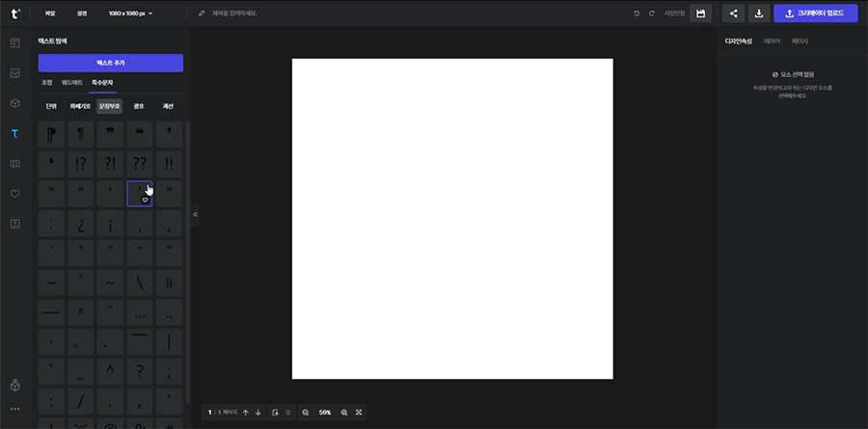Fit canvas to screen with expand icon
Image resolution: width=868 pixels, height=429 pixels.
(x=359, y=413)
